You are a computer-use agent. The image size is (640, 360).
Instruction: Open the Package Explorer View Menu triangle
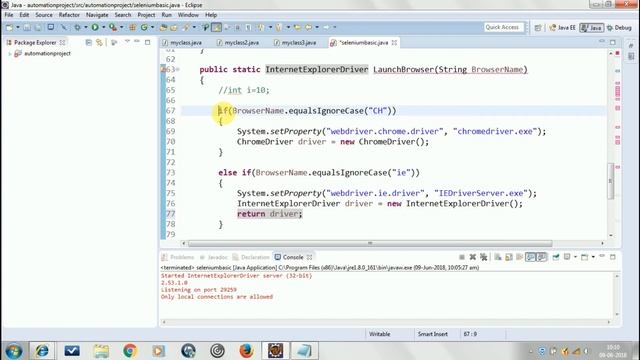(x=127, y=42)
